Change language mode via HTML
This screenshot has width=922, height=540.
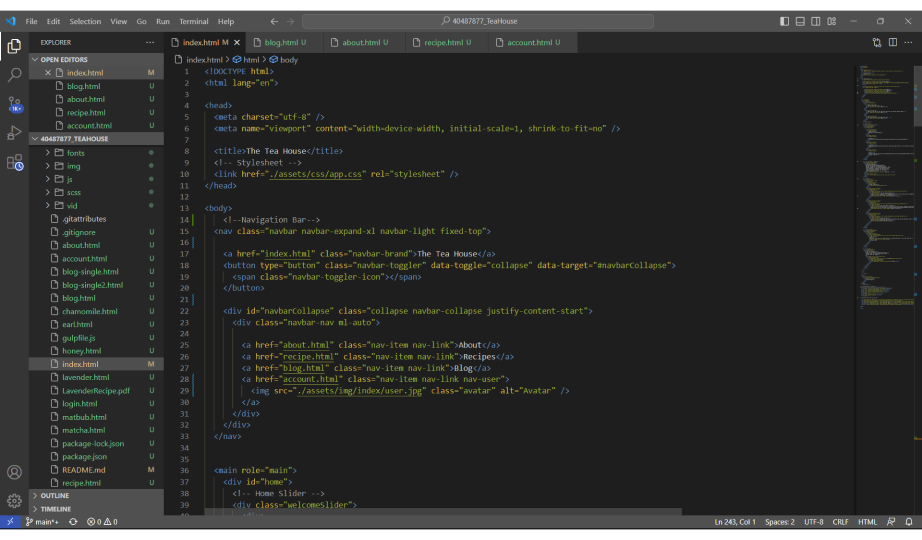pos(867,522)
